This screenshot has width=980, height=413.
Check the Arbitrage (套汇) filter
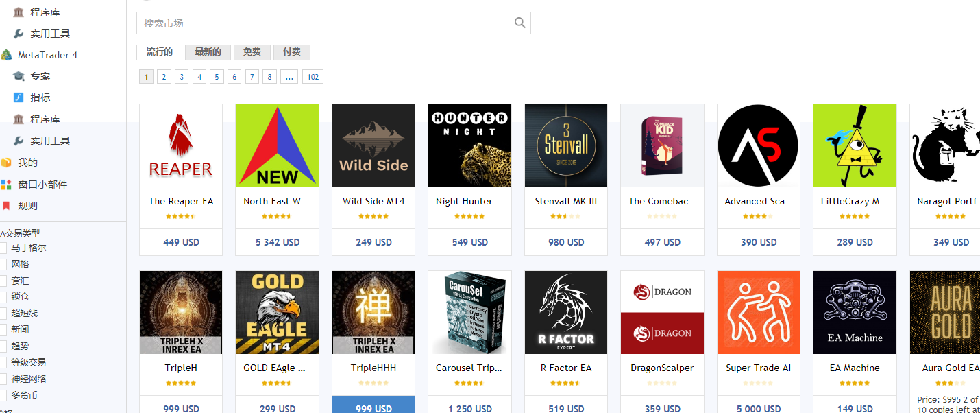3,281
